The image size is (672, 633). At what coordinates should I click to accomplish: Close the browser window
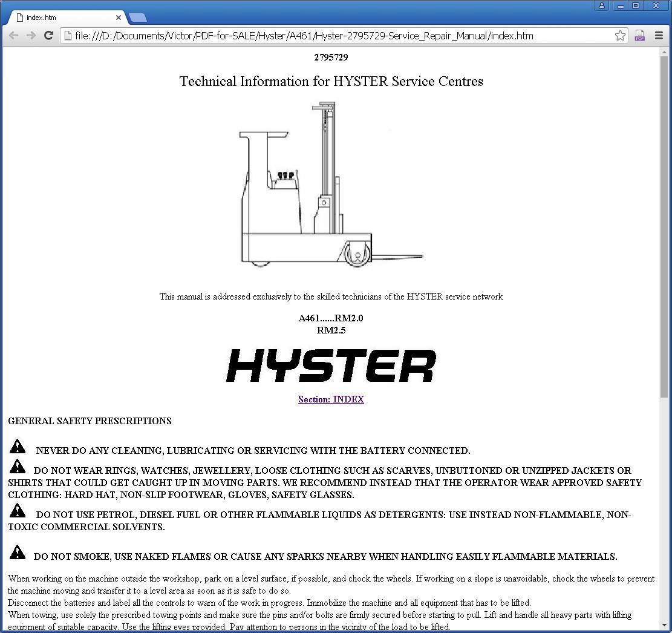point(656,5)
